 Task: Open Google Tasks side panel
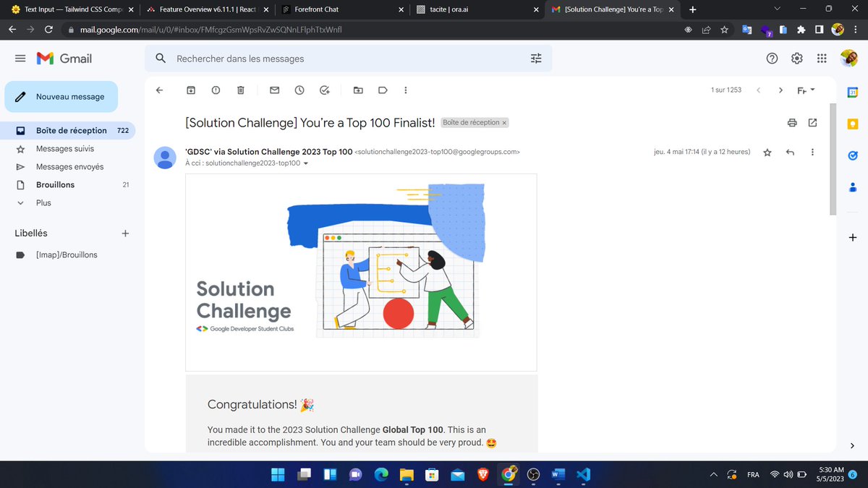click(853, 155)
